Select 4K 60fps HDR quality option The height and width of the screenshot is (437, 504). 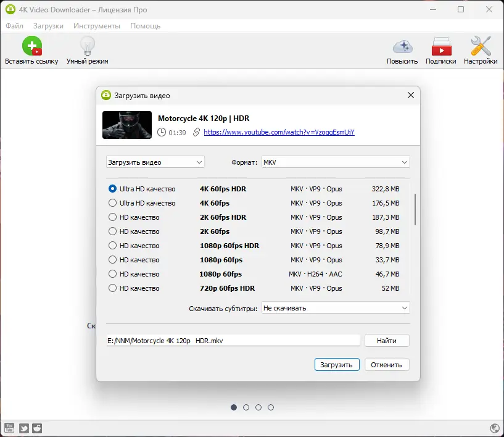click(112, 189)
